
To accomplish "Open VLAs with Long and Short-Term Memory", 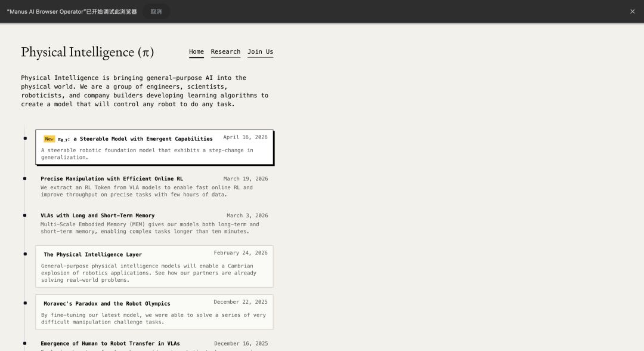I will click(97, 215).
